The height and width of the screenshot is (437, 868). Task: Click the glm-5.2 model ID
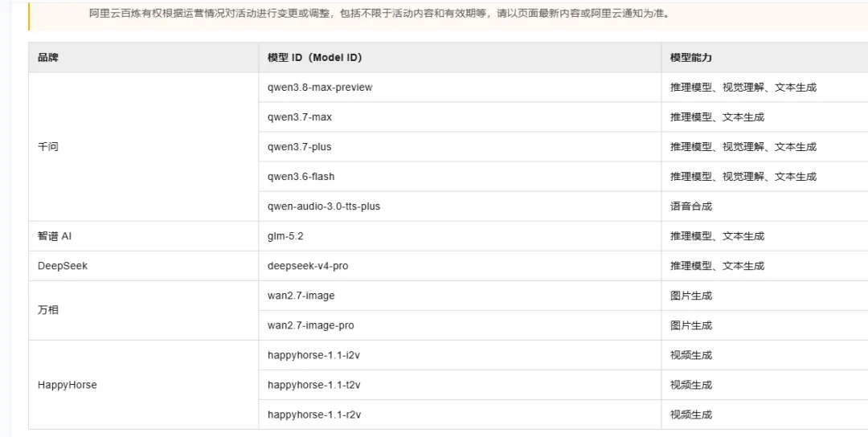click(285, 236)
